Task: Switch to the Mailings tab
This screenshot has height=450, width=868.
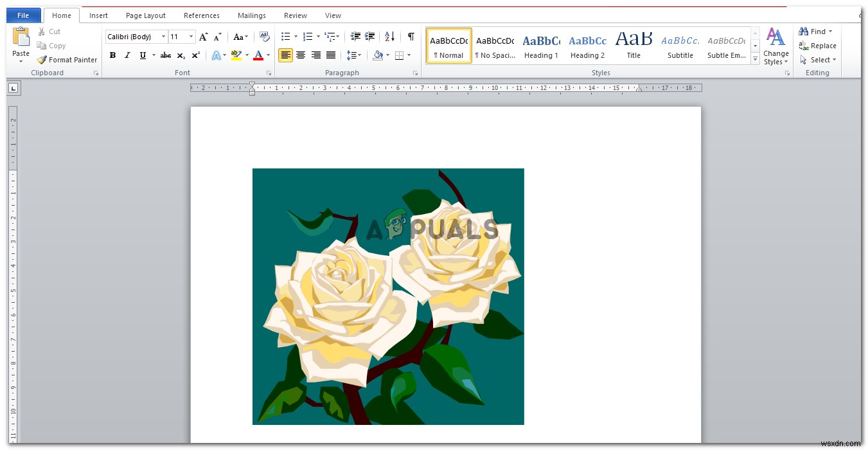Action: pyautogui.click(x=252, y=15)
